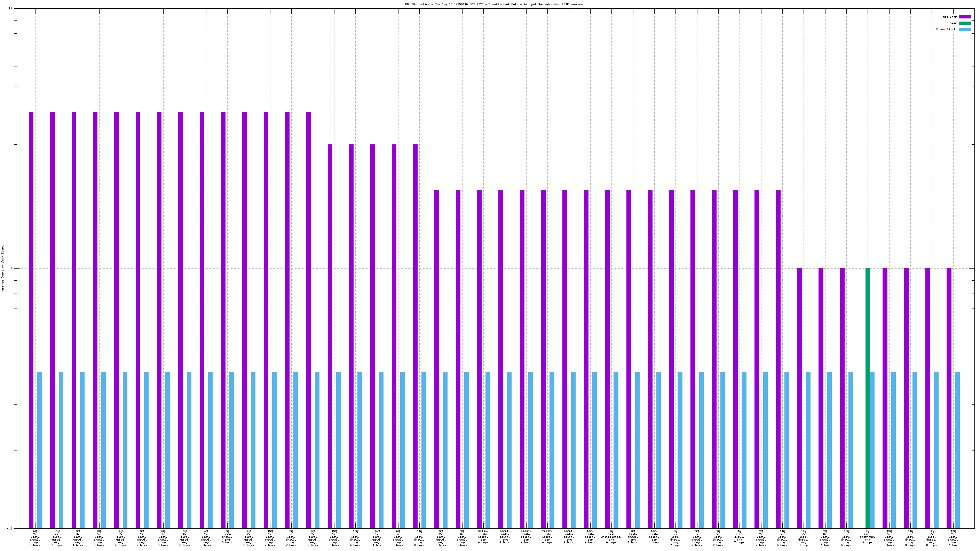The image size is (980, 551).
Task: Click the purple Not Spam legend swatch
Action: tap(964, 17)
